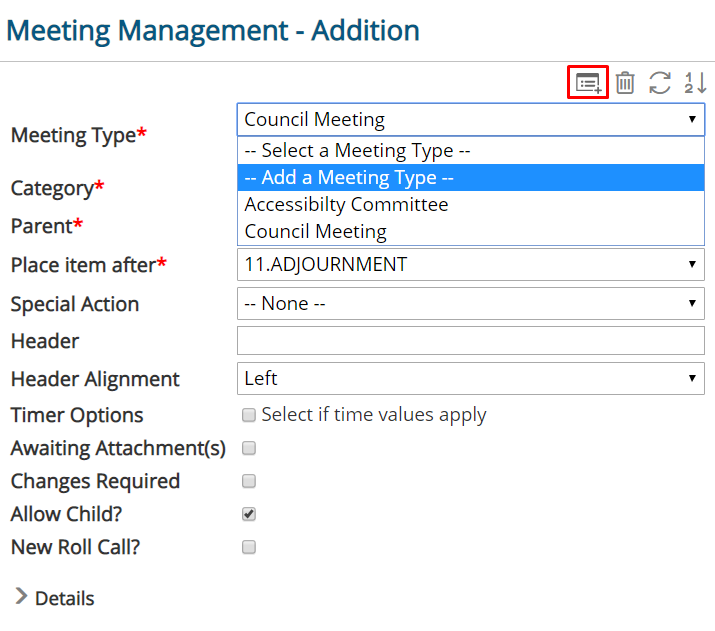This screenshot has width=715, height=631.
Task: Choose '-- Add a Meeting Type --' option
Action: point(471,177)
